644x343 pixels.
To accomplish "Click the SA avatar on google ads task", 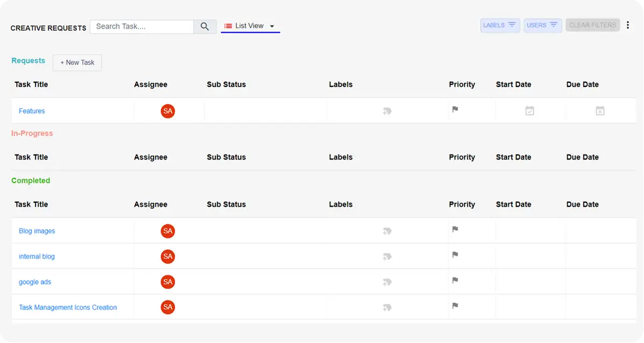I will pos(167,282).
